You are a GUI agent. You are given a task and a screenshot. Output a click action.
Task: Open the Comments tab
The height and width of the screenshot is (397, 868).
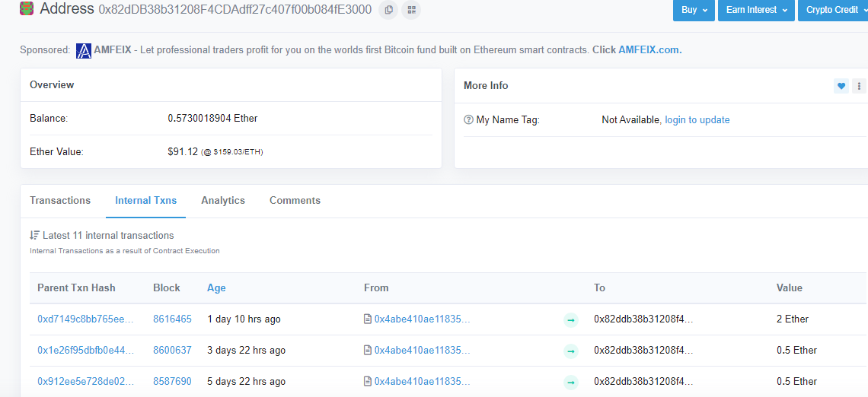[295, 201]
